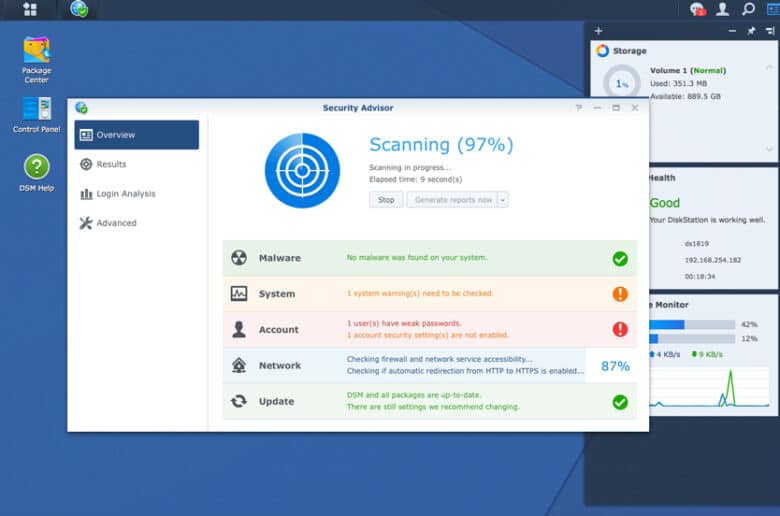
Task: Click '1 user(s) have weak passwords' message
Action: click(404, 323)
